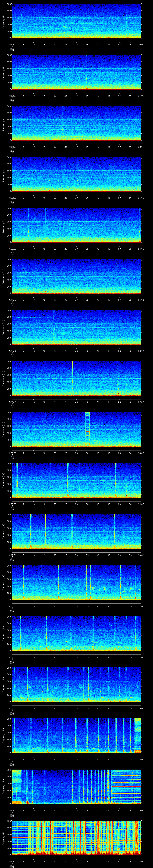153x868 pixels.
Task: Click the spectrogram panel beginning at 14:32:00
Action: (x=76, y=685)
